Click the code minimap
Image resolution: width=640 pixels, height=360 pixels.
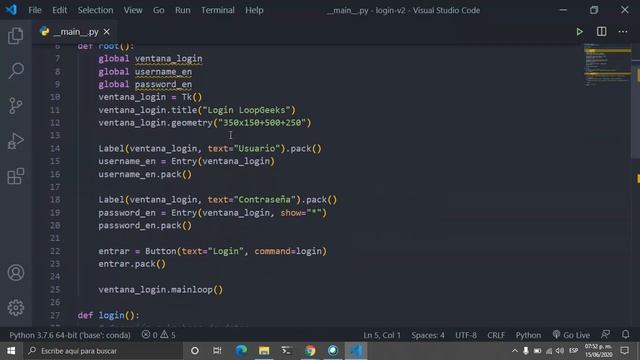(607, 64)
